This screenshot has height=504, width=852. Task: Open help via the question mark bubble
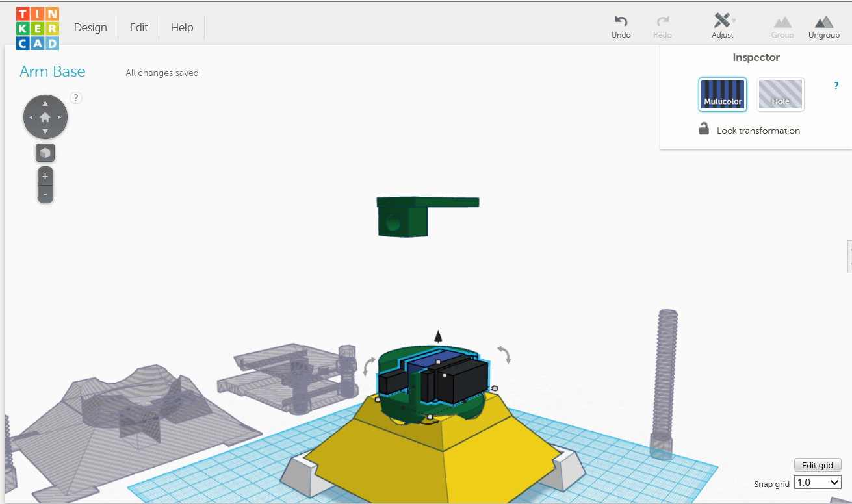pyautogui.click(x=75, y=97)
